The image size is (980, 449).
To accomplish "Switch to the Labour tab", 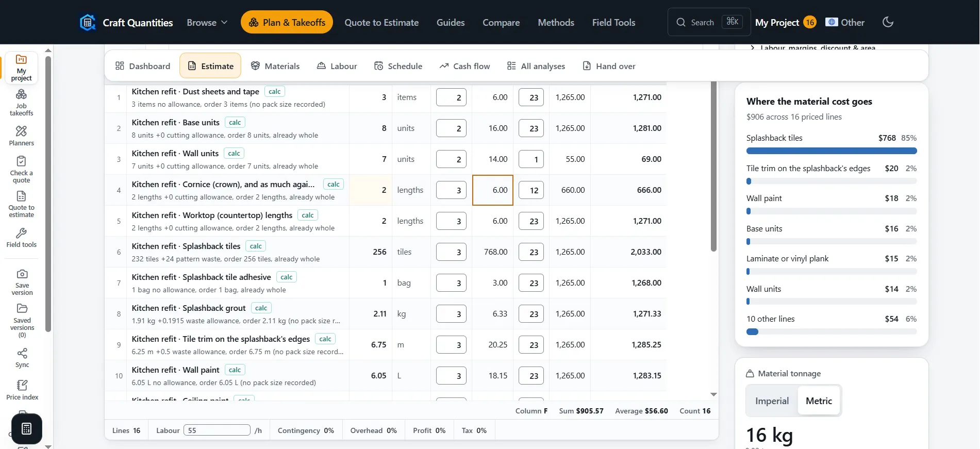I will coord(337,66).
